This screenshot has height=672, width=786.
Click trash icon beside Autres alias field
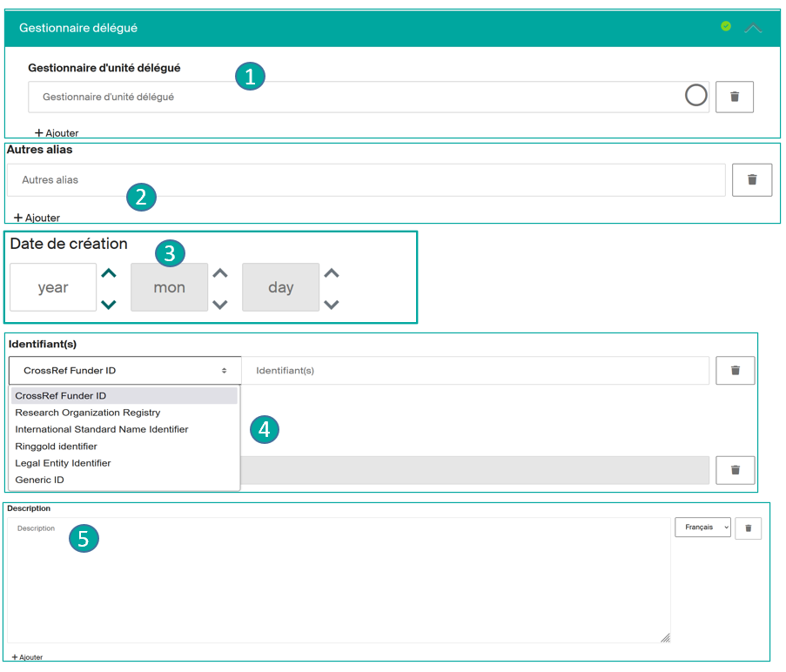click(x=752, y=179)
